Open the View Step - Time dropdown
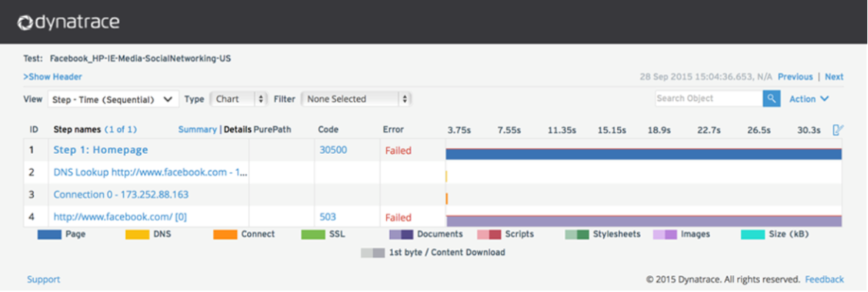This screenshot has height=292, width=868. pyautogui.click(x=113, y=99)
